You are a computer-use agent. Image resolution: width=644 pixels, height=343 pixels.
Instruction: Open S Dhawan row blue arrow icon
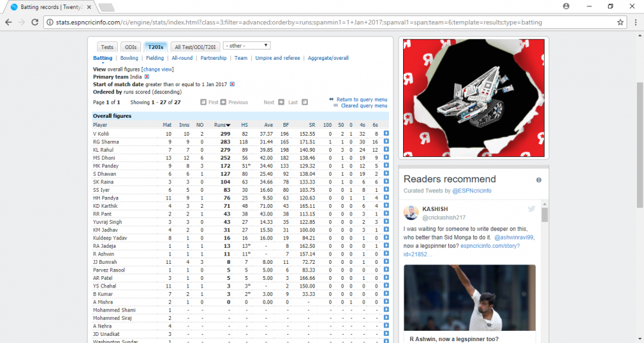386,174
